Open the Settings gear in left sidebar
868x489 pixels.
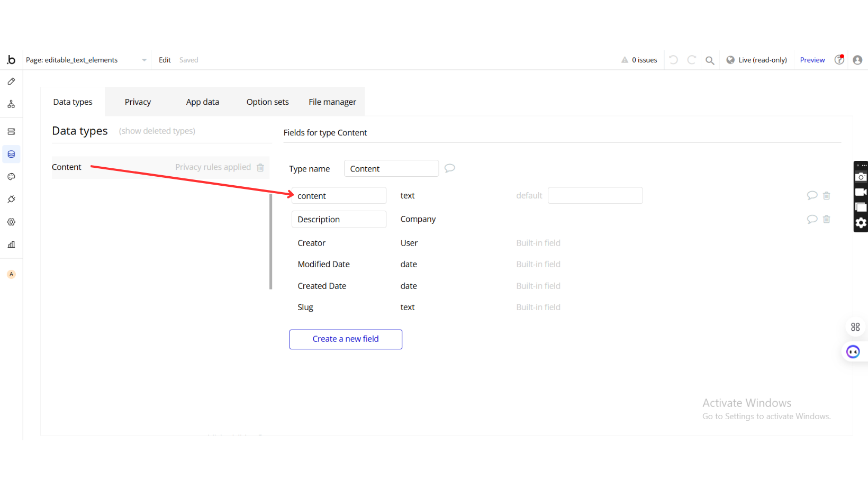(11, 222)
